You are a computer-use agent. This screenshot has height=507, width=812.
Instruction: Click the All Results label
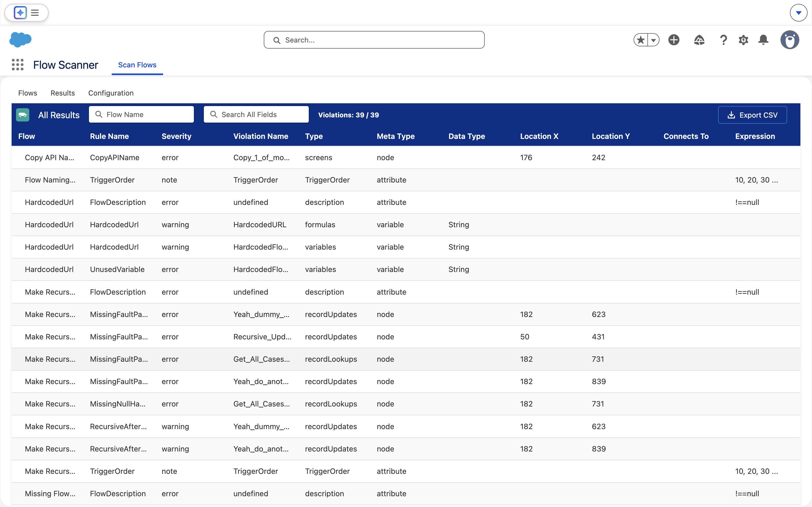click(59, 115)
